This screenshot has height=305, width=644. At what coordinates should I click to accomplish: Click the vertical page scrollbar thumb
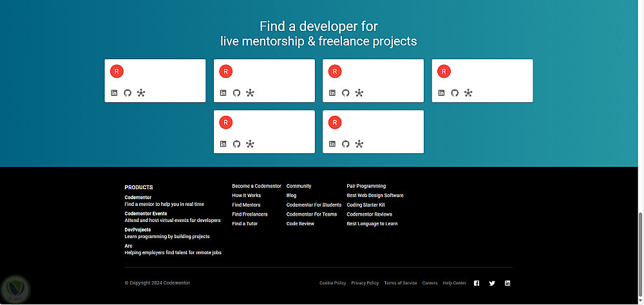(x=641, y=255)
